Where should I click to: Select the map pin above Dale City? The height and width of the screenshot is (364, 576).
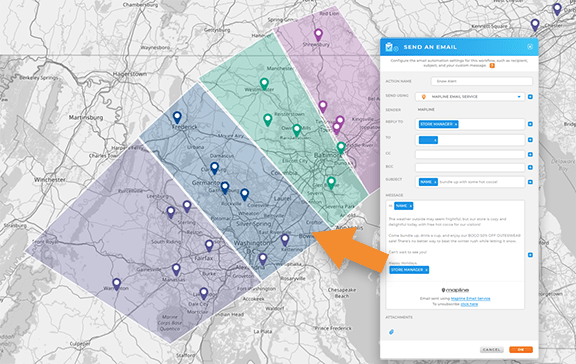tap(204, 294)
